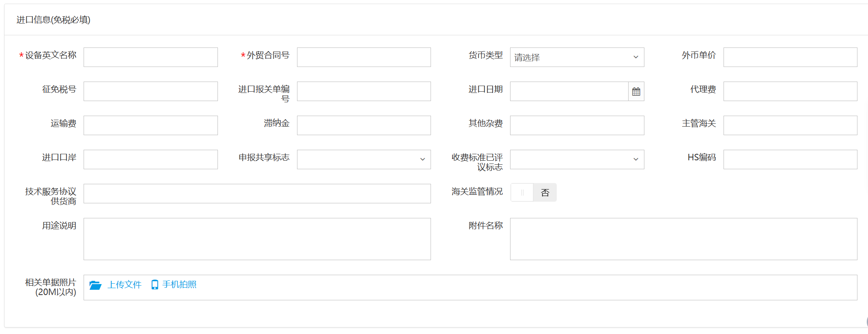Click the 用途说明 text area
Viewport: 868px width, 334px height.
point(257,239)
